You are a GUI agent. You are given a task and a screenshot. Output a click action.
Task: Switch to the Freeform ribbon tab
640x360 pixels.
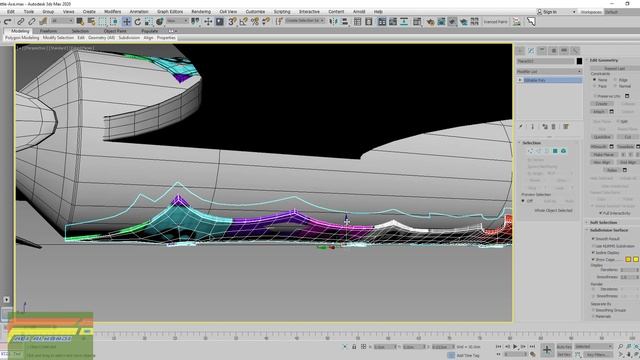[48, 31]
